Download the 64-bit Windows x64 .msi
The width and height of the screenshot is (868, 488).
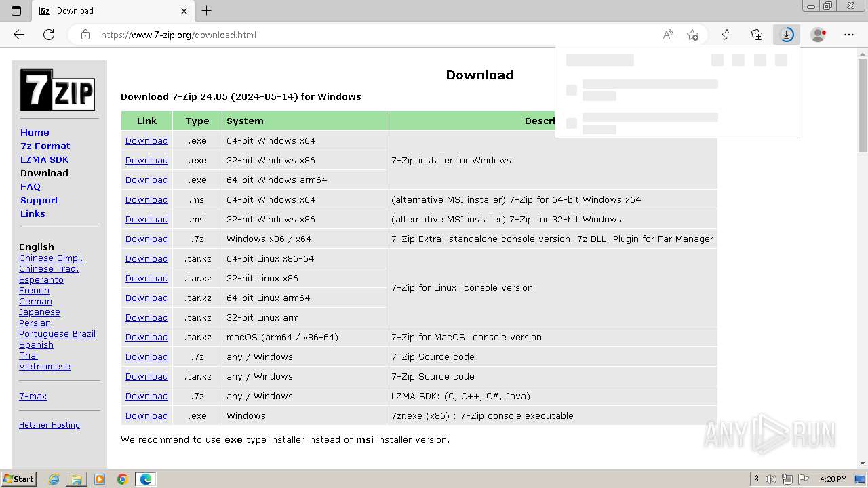146,199
